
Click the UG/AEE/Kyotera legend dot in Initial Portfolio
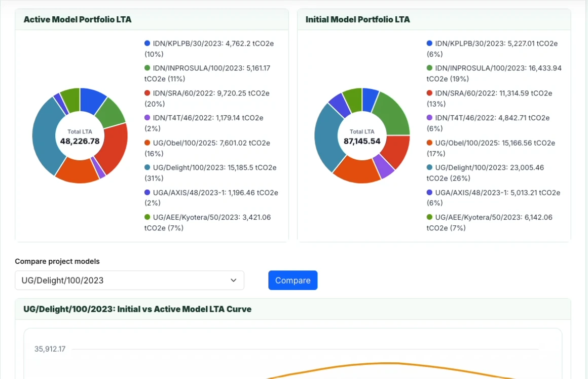429,217
